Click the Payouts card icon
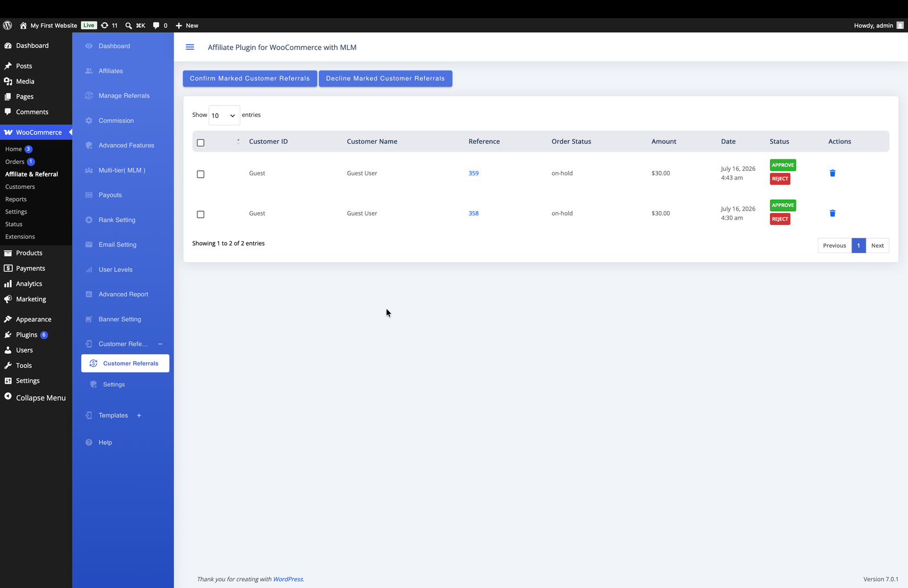Image resolution: width=908 pixels, height=588 pixels. [x=89, y=195]
